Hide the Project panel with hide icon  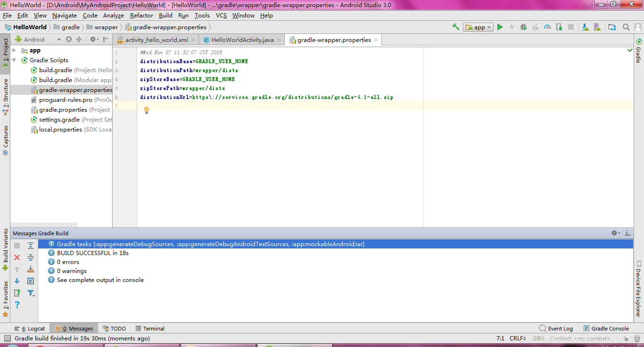click(x=106, y=40)
